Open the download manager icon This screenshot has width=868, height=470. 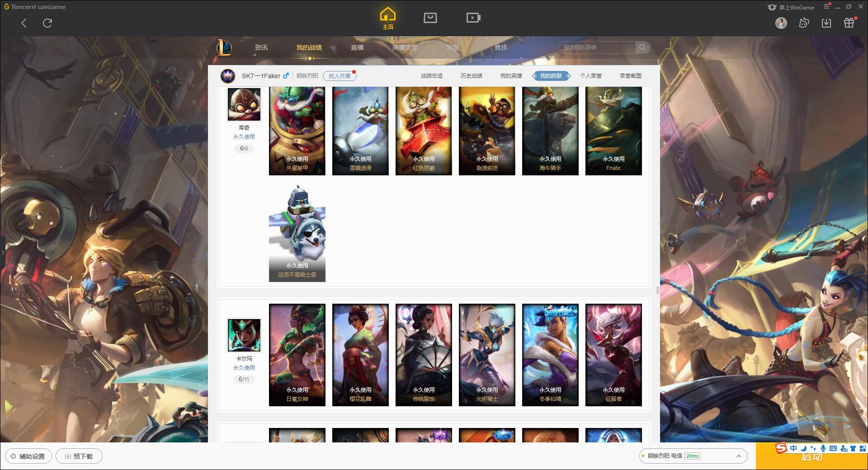826,23
